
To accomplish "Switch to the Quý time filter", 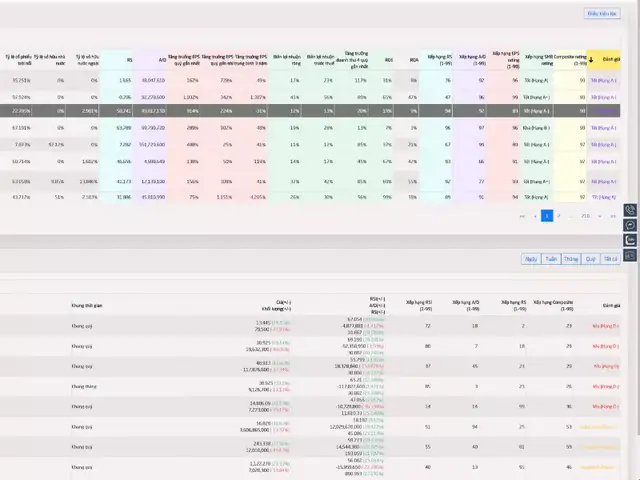I will pos(590,258).
